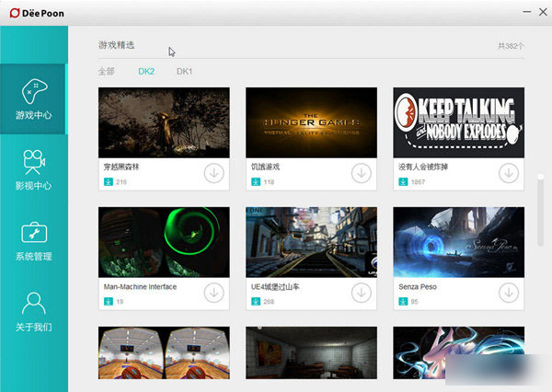The height and width of the screenshot is (392, 552).
Task: Click the 游戏精选 heading
Action: (x=117, y=45)
